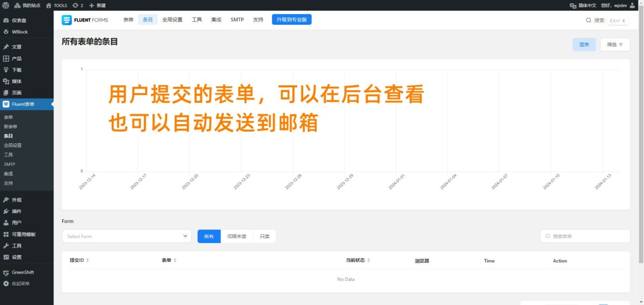Toggle the 图表 chart display button
Screen dimensions: 644x305
(584, 44)
